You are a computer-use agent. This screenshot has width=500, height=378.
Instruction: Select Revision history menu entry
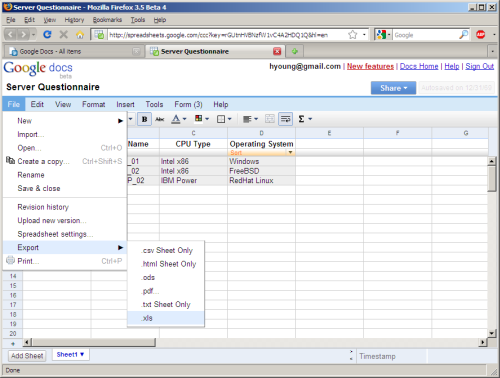[65, 207]
